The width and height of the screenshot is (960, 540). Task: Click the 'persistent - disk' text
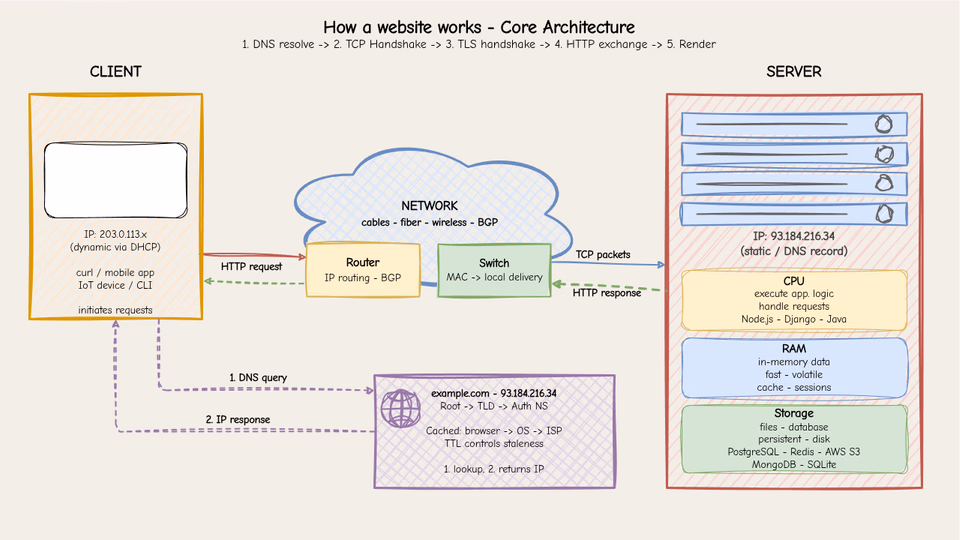pyautogui.click(x=794, y=439)
